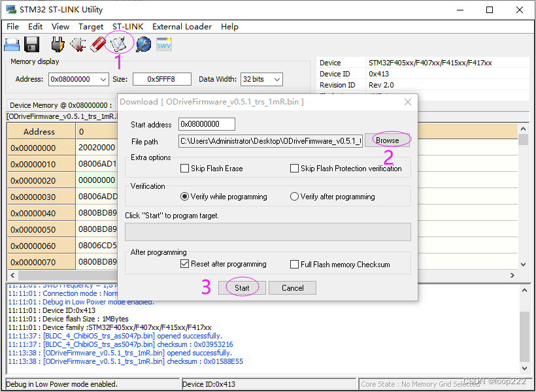
Task: Click log line Device flash Size 1MBytes
Action: pos(69,319)
